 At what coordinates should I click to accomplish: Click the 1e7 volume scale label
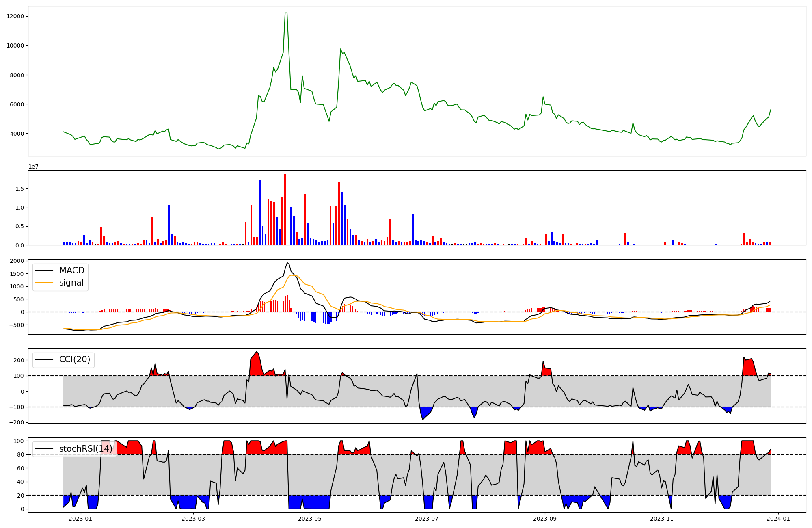tap(33, 167)
